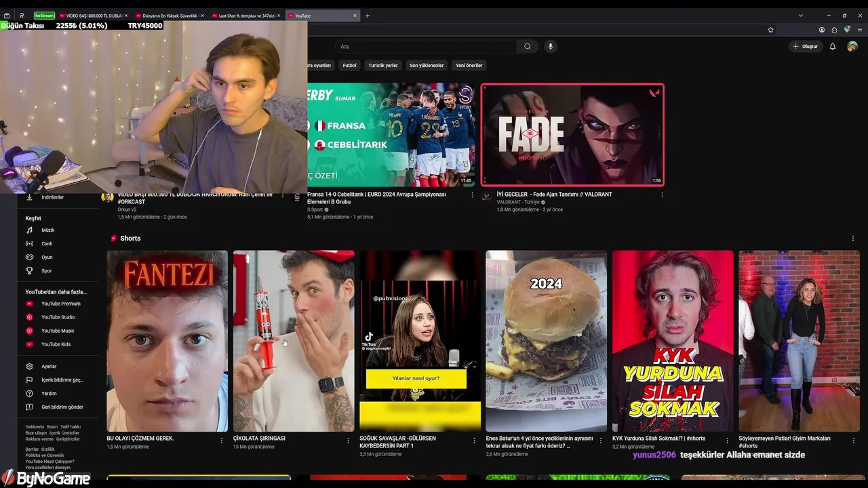Open browser tab search dropdown arrow
868x488 pixels.
point(801,16)
